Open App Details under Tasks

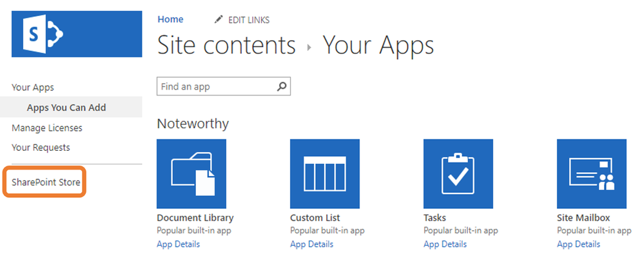(x=445, y=244)
